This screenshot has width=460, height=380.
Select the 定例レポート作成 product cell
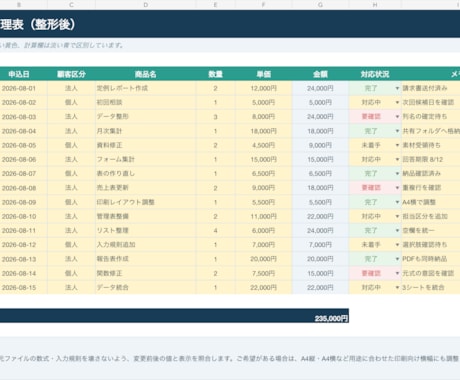(x=146, y=88)
